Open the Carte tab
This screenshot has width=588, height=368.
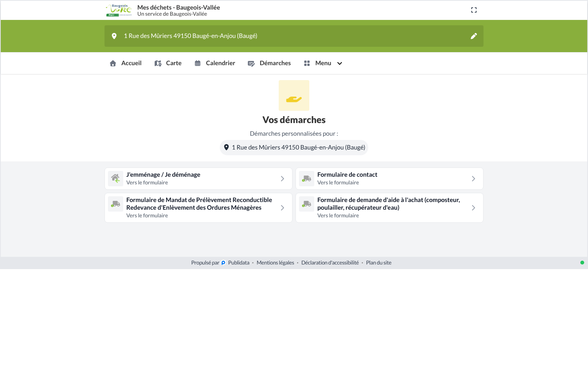point(168,63)
